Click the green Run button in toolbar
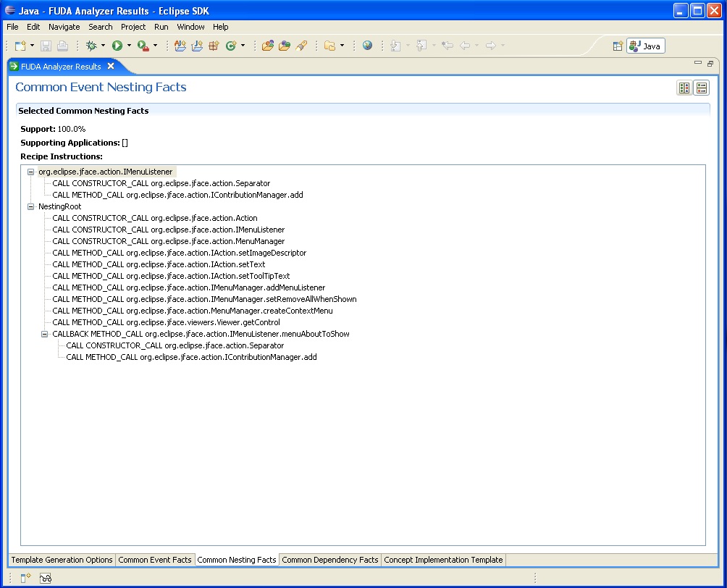Screen dimensions: 727x588 pyautogui.click(x=117, y=46)
